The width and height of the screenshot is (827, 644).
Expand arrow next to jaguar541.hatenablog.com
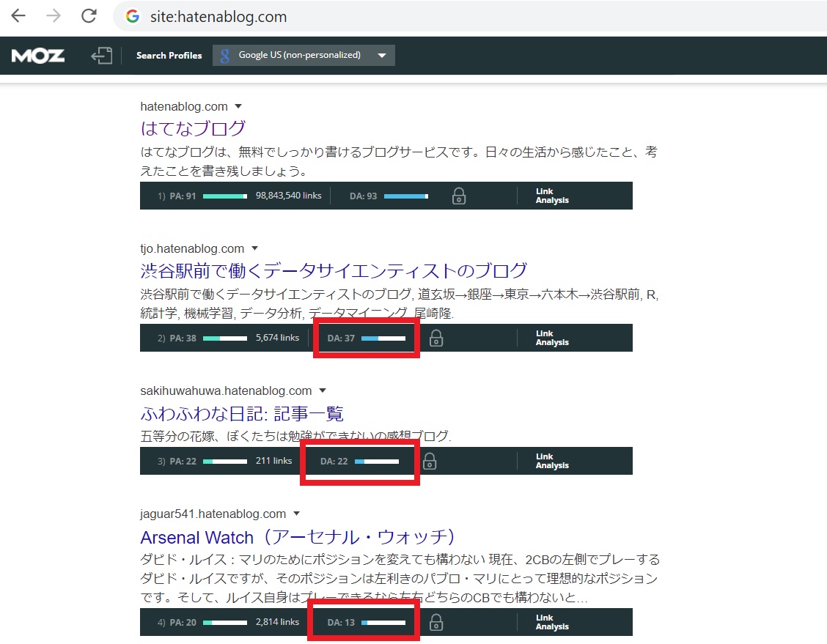click(x=296, y=514)
